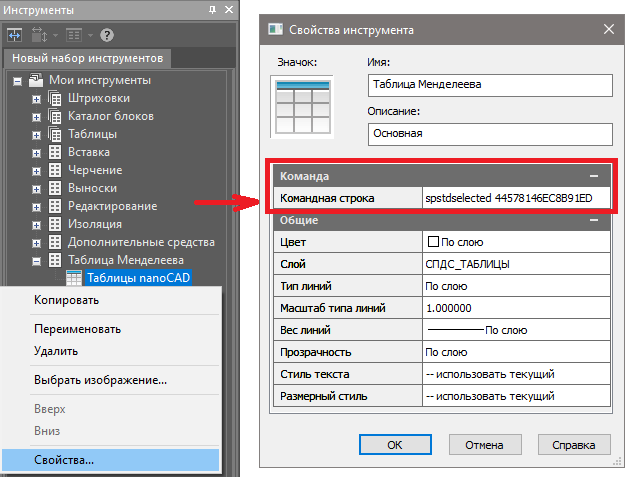Viewport: 632px width, 477px height.
Task: Open the Новый набор инструментов tab
Action: [88, 59]
